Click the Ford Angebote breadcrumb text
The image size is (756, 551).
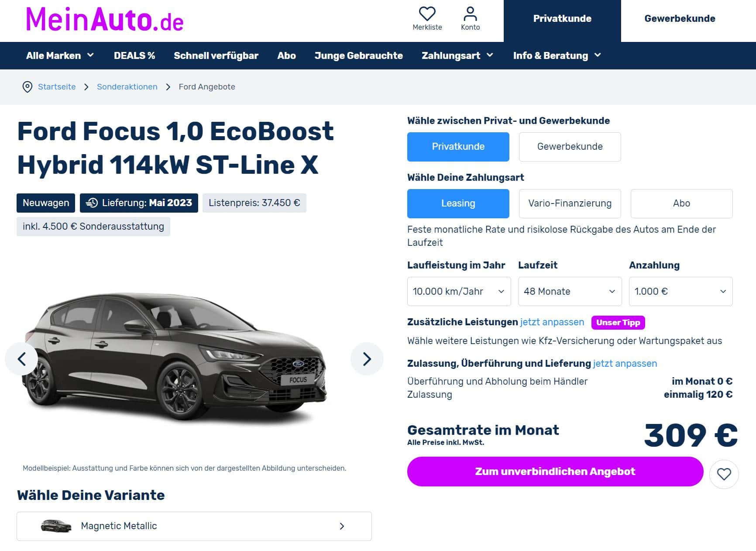click(x=207, y=87)
